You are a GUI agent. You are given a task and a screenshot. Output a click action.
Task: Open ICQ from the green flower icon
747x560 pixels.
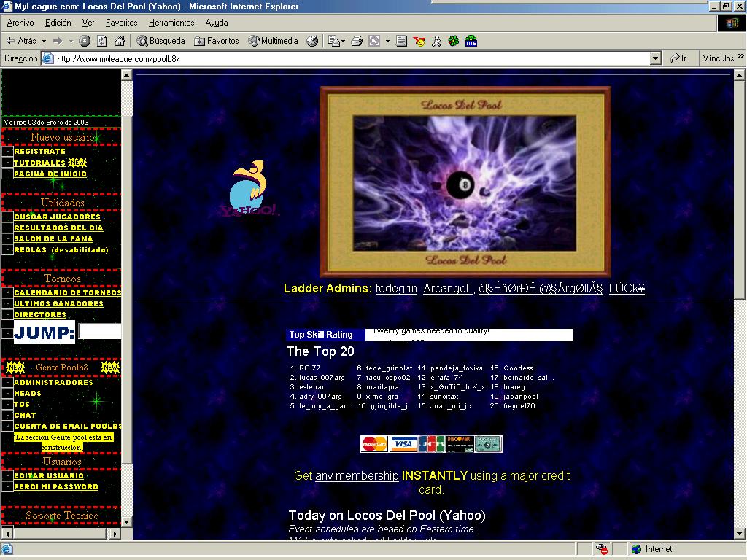[454, 41]
